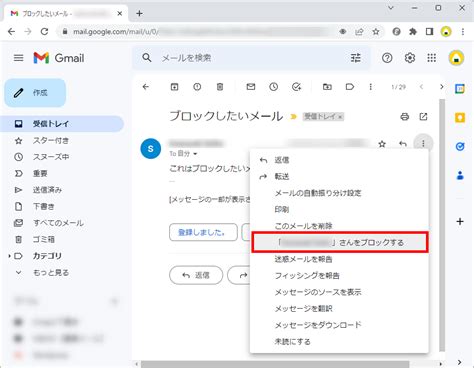Select 未読にする menu entry
The width and height of the screenshot is (474, 368).
point(339,341)
